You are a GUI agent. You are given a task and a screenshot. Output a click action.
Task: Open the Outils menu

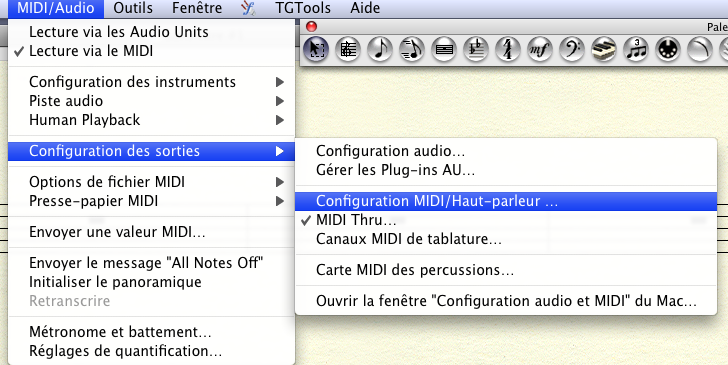pos(133,8)
